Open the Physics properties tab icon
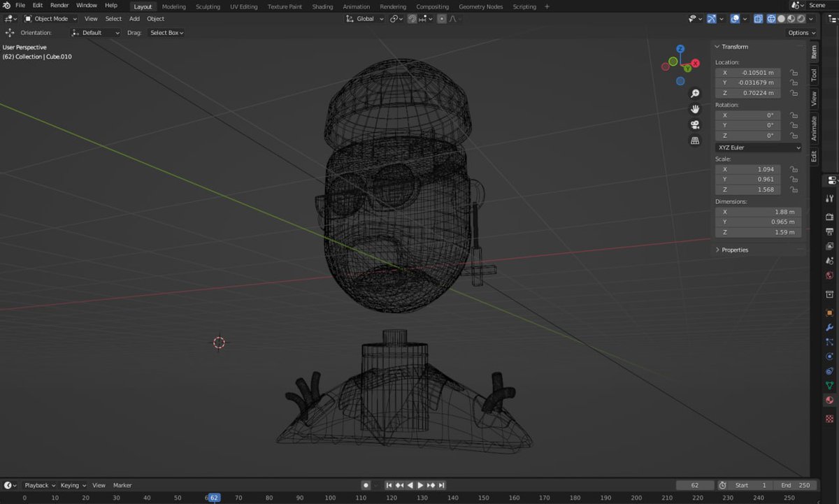 [x=830, y=357]
